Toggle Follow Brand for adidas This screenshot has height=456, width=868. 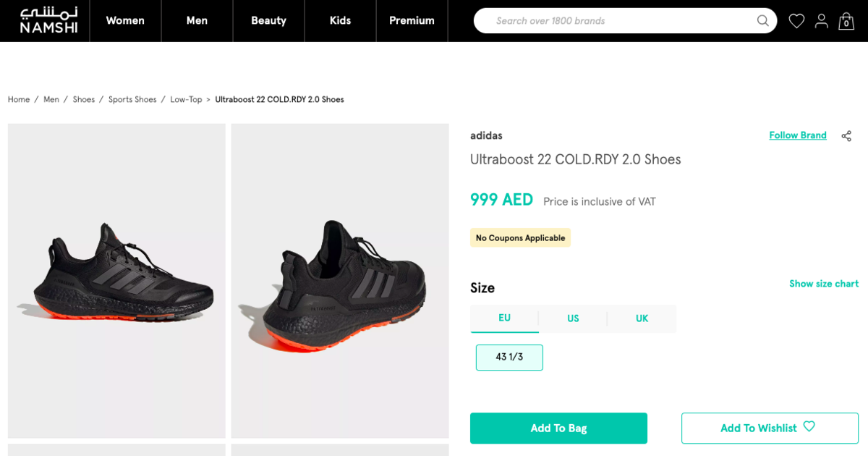coord(798,135)
